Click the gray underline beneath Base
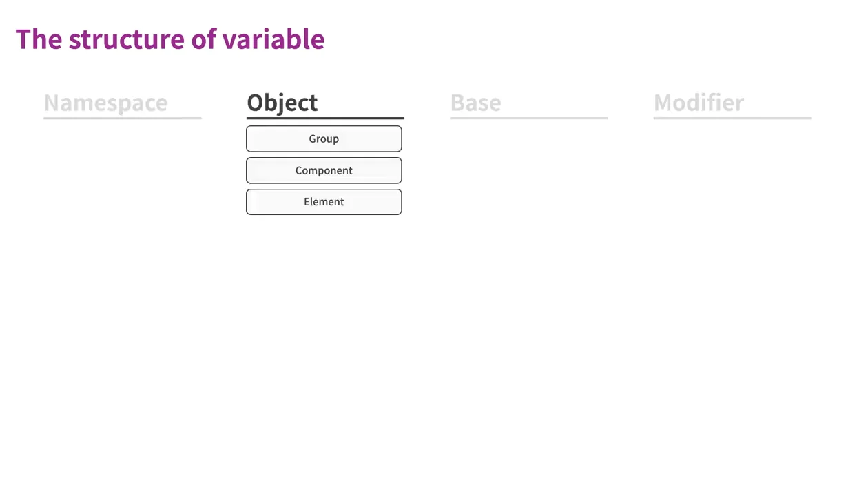The width and height of the screenshot is (868, 492). click(x=529, y=119)
